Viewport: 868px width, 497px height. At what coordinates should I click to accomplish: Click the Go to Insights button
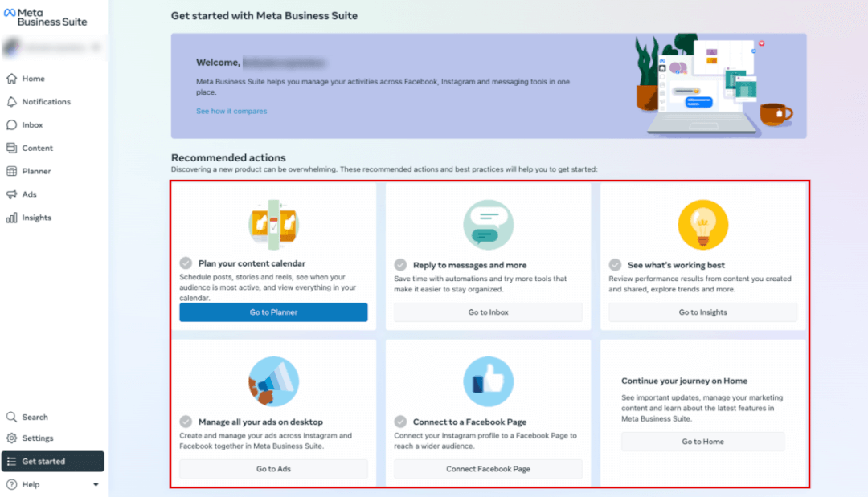coord(703,312)
